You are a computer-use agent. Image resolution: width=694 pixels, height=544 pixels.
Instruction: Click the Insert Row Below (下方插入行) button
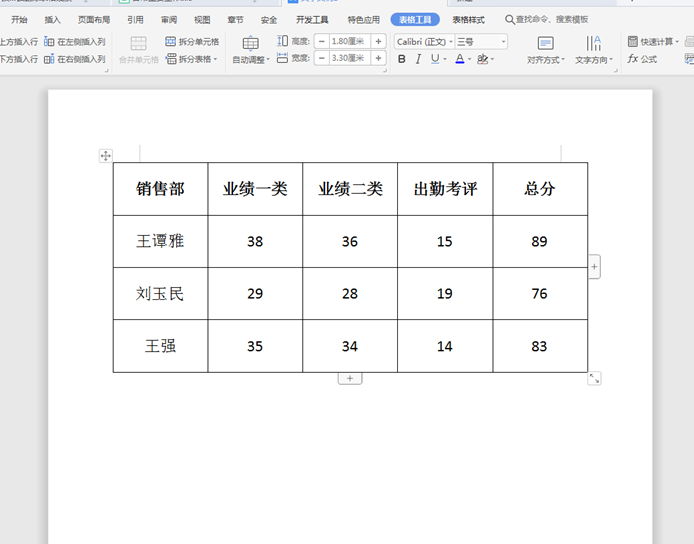pyautogui.click(x=19, y=59)
